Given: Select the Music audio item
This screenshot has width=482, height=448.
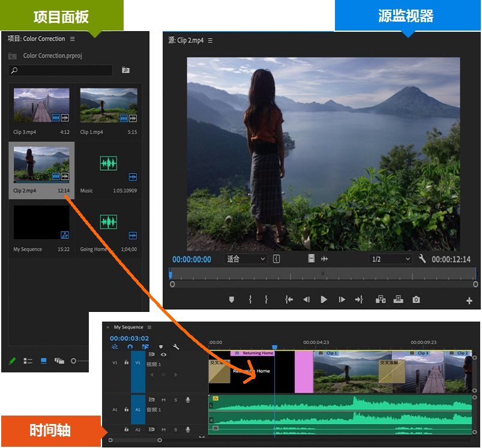Looking at the screenshot, I should 109,170.
